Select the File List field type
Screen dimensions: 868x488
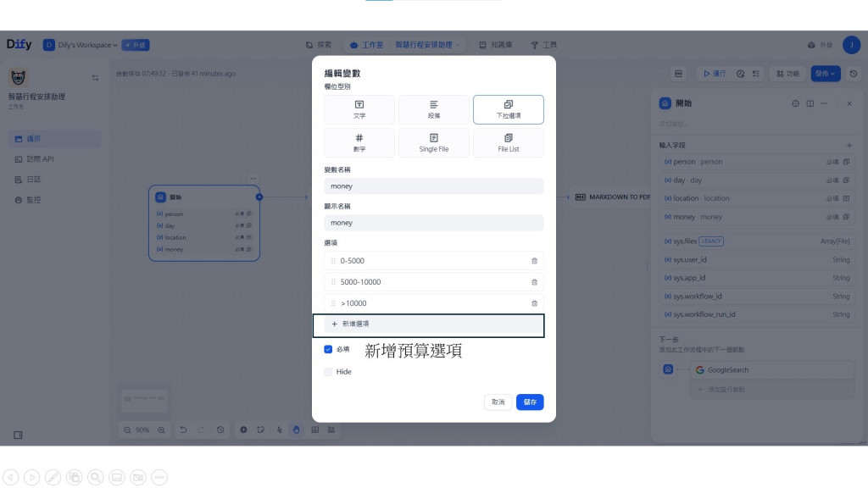[x=509, y=142]
